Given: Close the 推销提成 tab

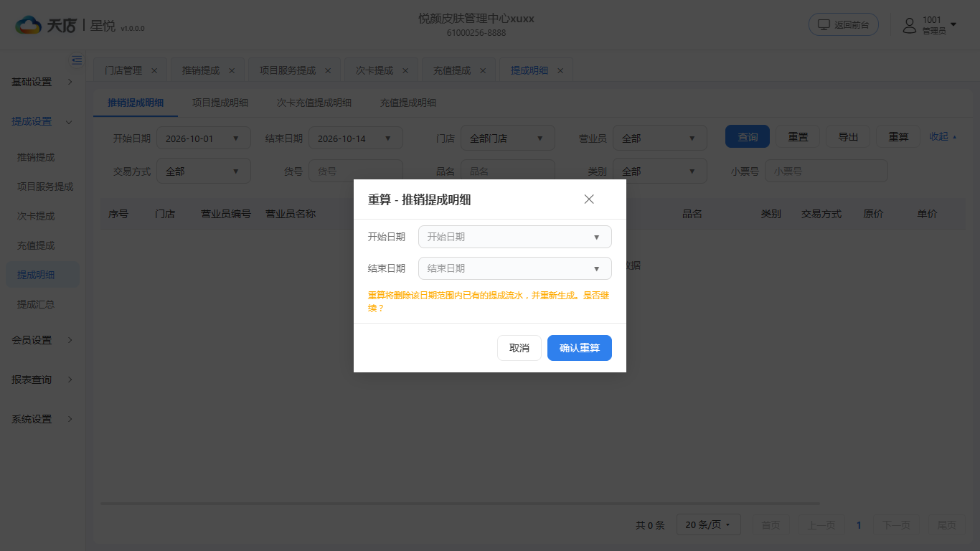Looking at the screenshot, I should coord(232,70).
